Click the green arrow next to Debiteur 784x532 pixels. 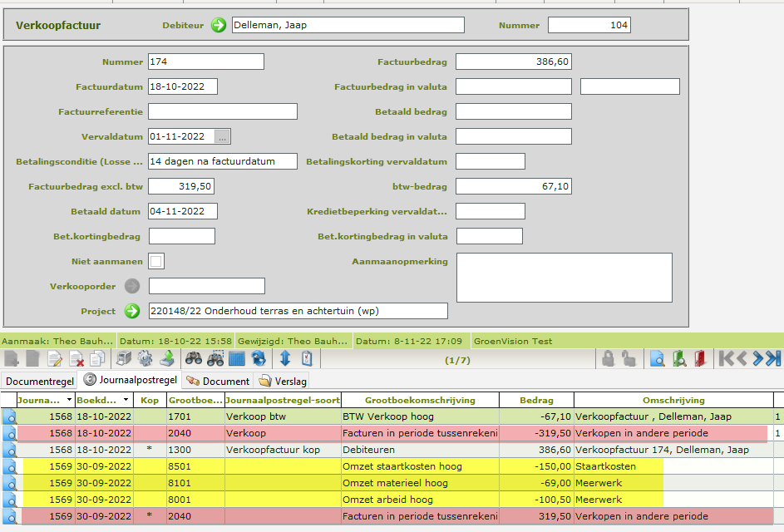click(219, 26)
